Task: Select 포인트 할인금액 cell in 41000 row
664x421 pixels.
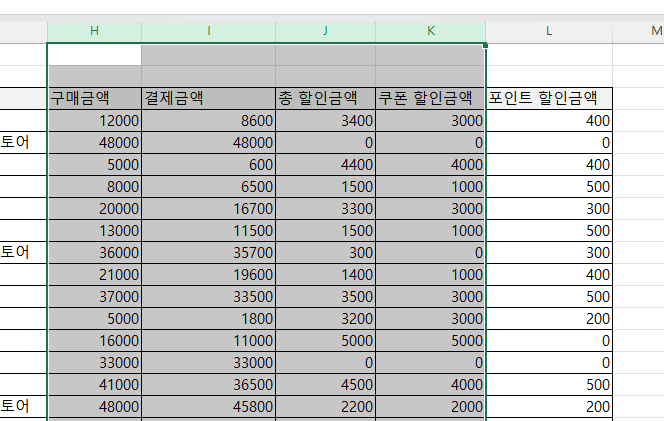Action: (x=549, y=385)
